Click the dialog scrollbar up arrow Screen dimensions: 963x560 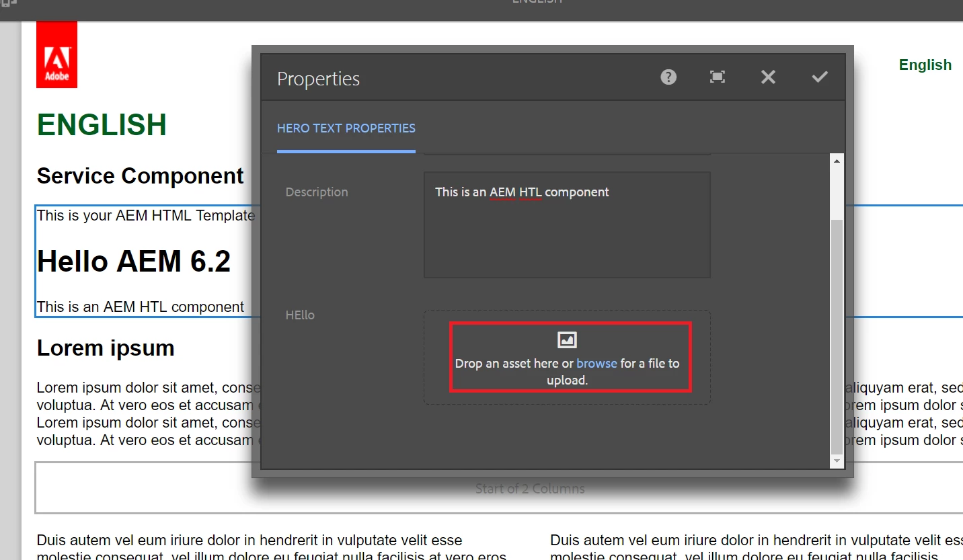click(x=837, y=161)
